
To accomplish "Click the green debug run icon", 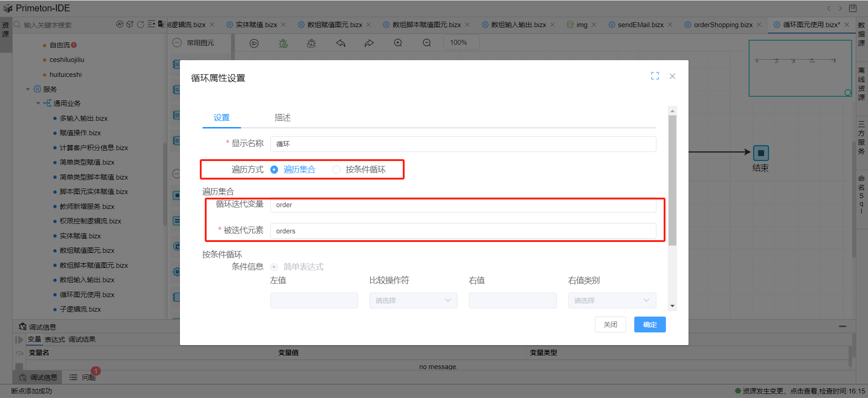I will coord(283,43).
